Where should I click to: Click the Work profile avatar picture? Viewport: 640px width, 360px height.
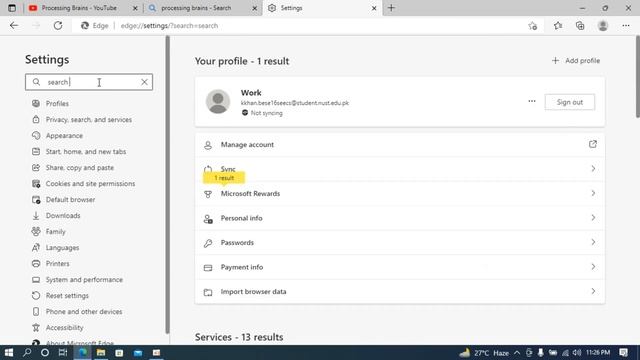[218, 102]
